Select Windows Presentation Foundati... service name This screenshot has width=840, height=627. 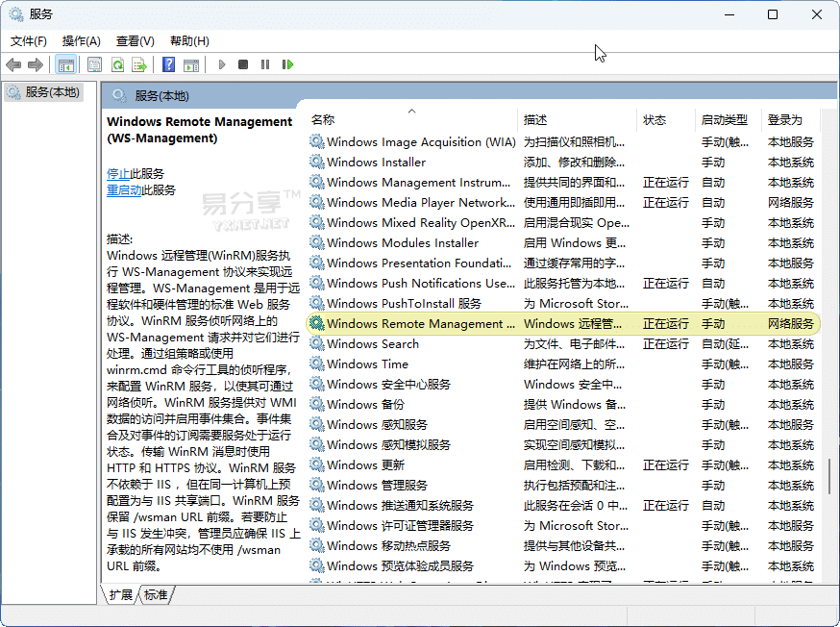[x=419, y=263]
